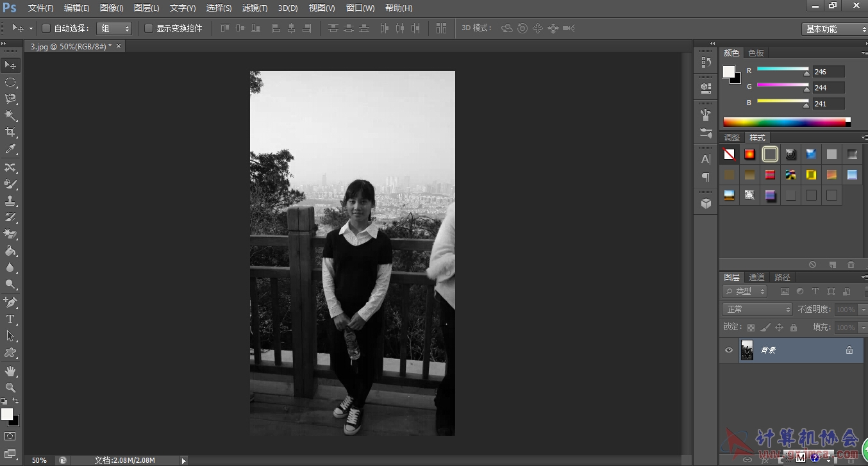Select the Path Selection tool
Image resolution: width=868 pixels, height=466 pixels.
pyautogui.click(x=10, y=335)
